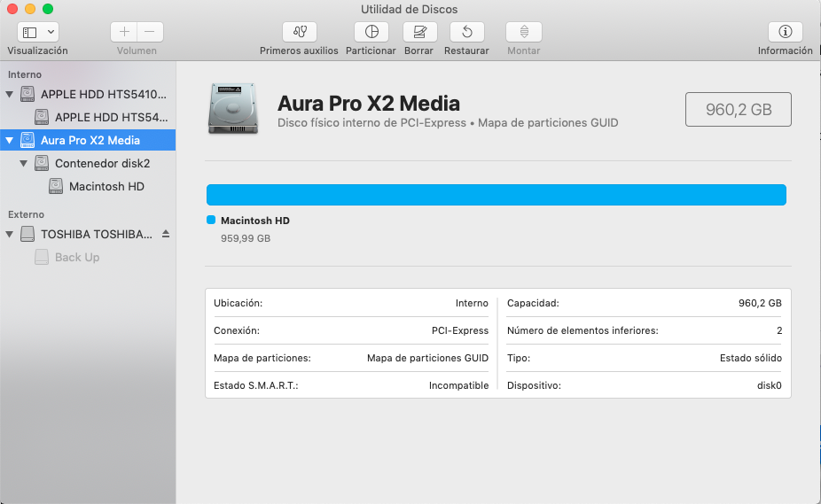Close the Utilidad de Discos window

[x=12, y=9]
